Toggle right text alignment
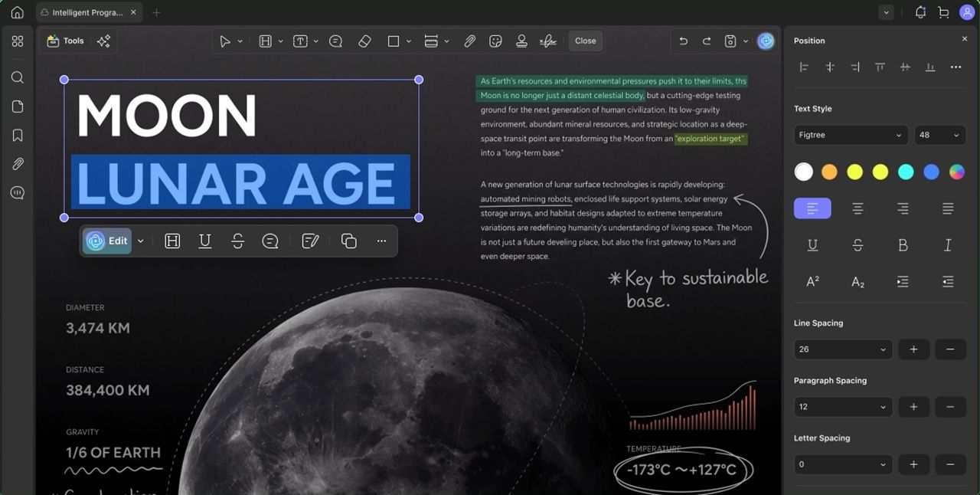Viewport: 980px width, 495px height. coord(903,208)
